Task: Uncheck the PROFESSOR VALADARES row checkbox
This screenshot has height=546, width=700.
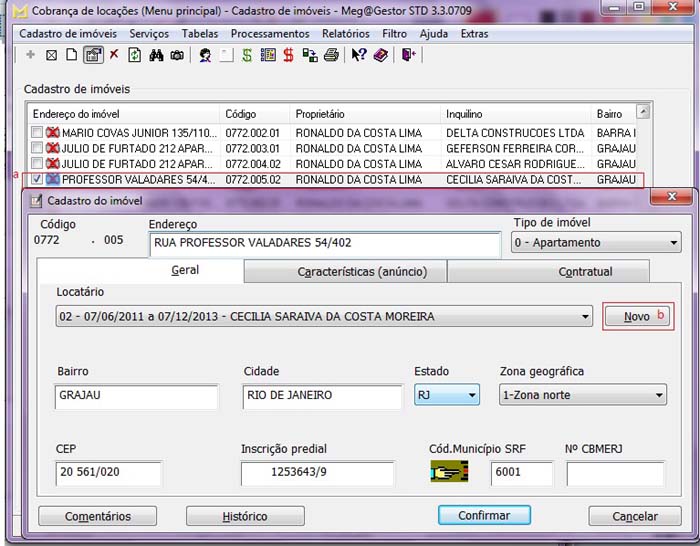Action: coord(37,180)
